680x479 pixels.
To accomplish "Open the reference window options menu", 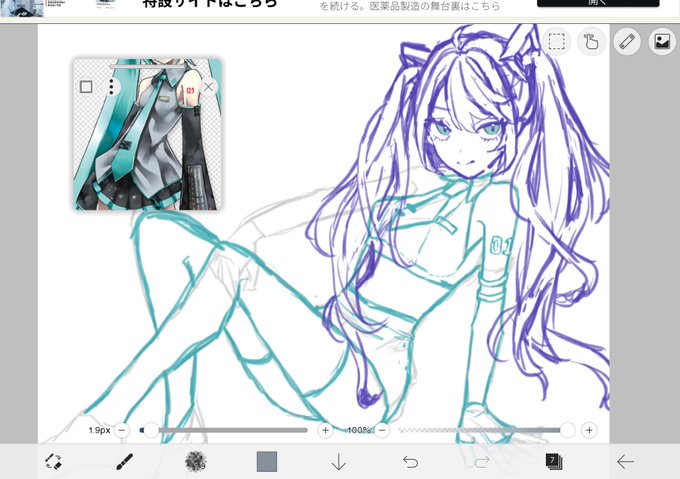I will 112,87.
